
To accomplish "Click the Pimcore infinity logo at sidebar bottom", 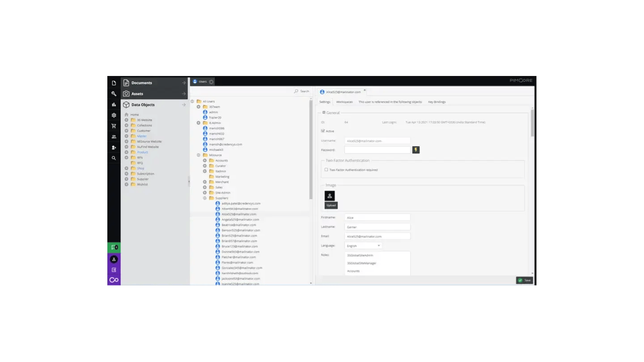I will pos(114,280).
